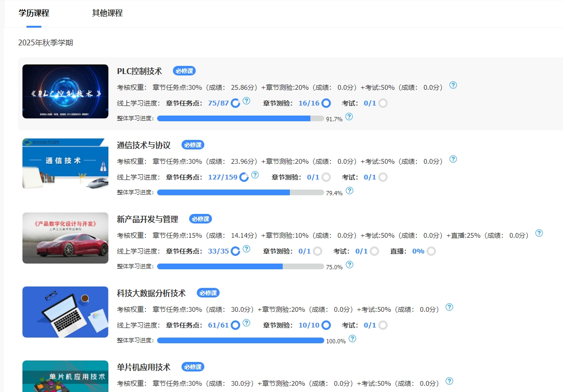Click the full progress ring next to 61/61
The height and width of the screenshot is (392, 563).
235,325
